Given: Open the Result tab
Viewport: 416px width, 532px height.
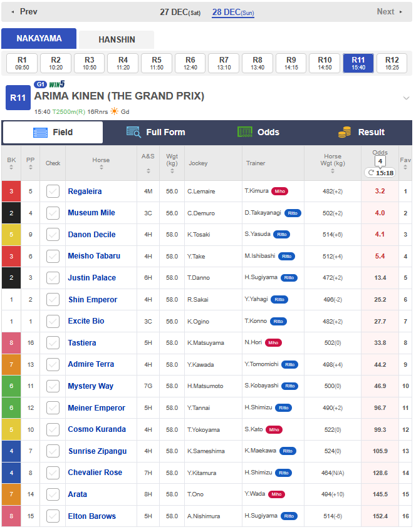Looking at the screenshot, I should [361, 132].
